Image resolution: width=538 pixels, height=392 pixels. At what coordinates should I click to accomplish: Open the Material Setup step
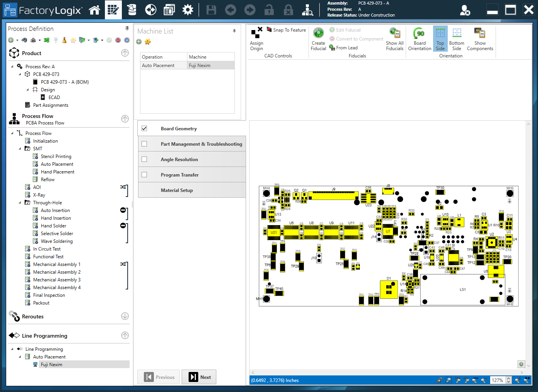click(177, 190)
